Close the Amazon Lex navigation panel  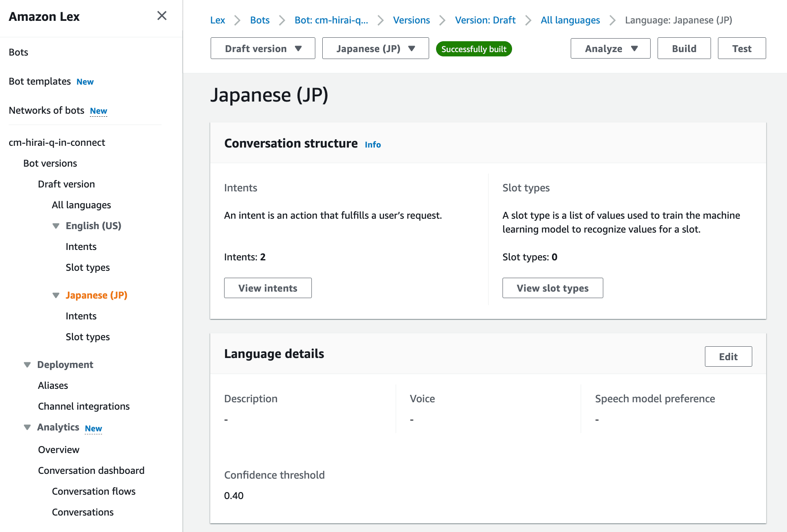click(x=162, y=16)
